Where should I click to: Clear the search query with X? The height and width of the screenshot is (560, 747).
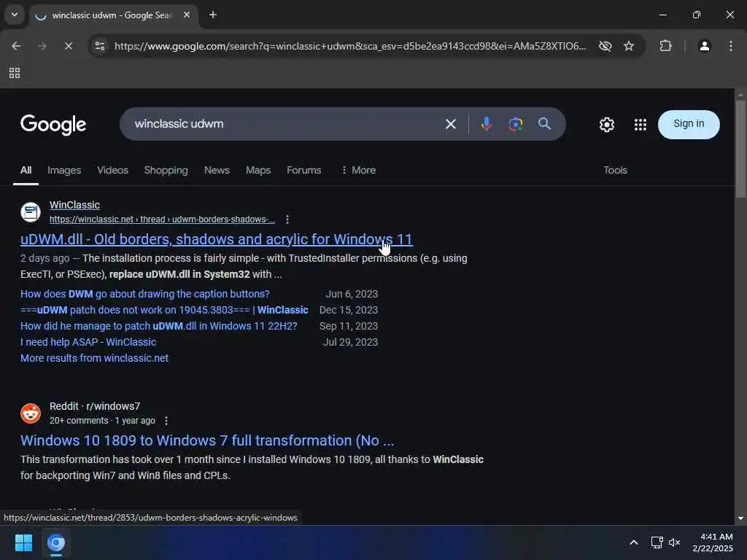pyautogui.click(x=450, y=124)
